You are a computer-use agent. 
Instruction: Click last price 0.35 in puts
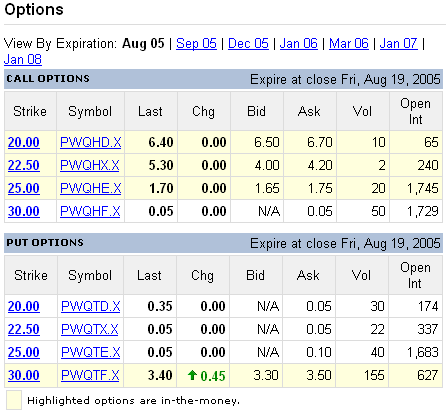point(160,306)
